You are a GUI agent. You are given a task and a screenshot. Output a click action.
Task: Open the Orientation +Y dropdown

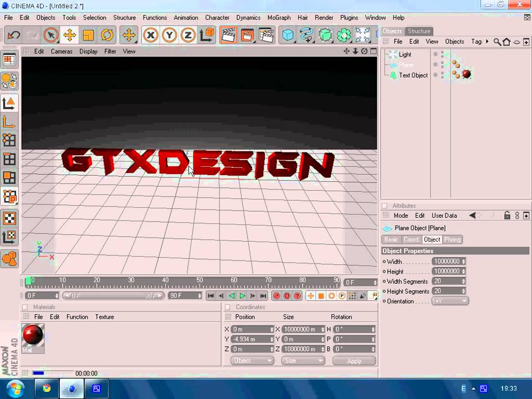click(450, 301)
